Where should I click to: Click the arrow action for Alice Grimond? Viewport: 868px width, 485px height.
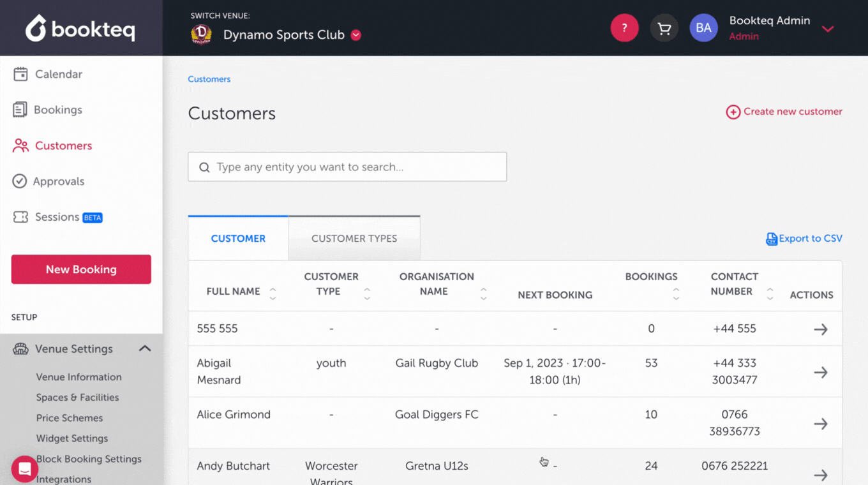click(820, 424)
